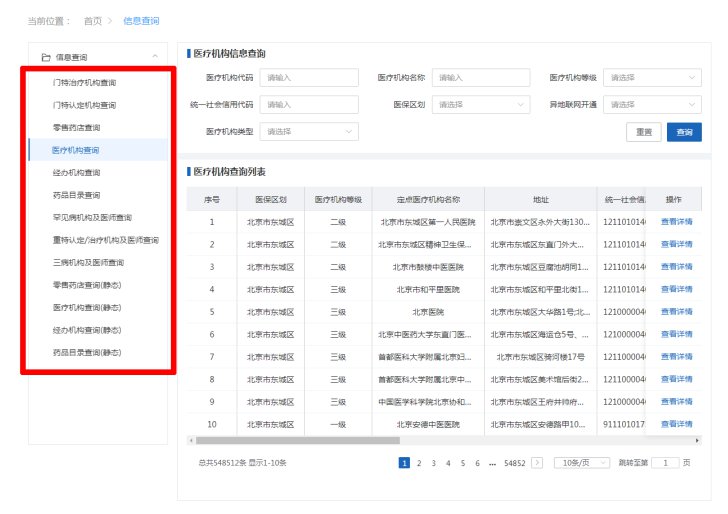Click the 医疗机构名称 input field

[x=481, y=77]
